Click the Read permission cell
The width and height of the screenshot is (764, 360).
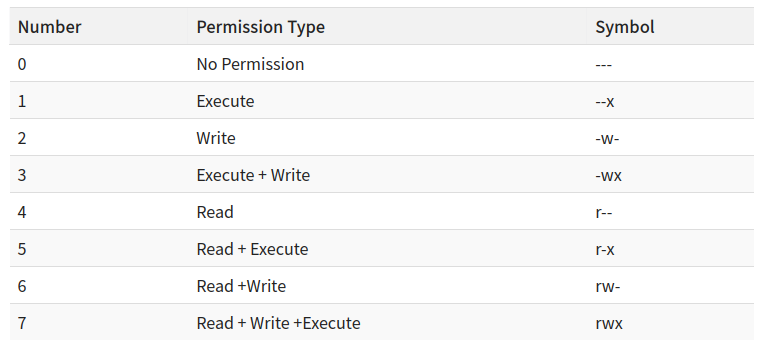pos(215,212)
